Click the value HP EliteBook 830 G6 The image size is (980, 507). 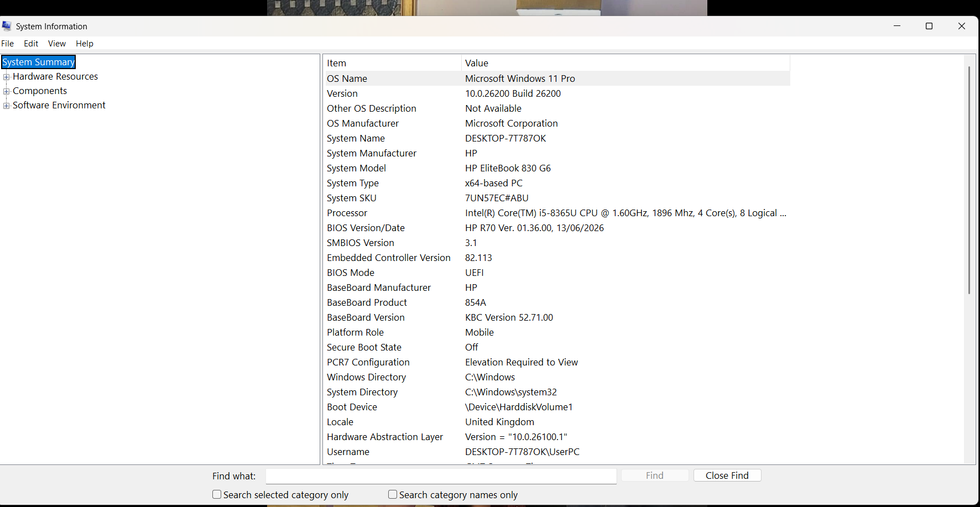pyautogui.click(x=508, y=168)
